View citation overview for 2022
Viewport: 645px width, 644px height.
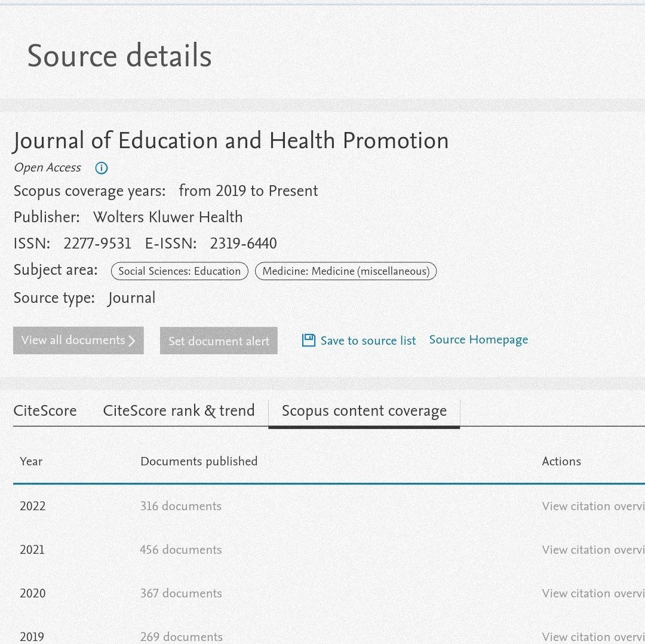592,506
